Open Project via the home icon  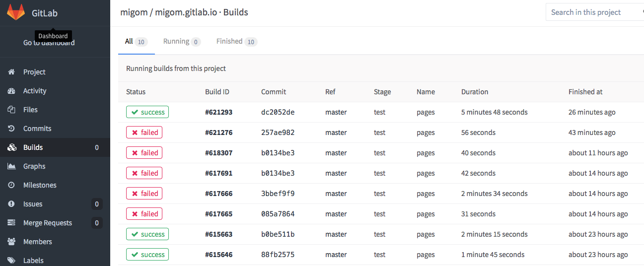coord(11,72)
